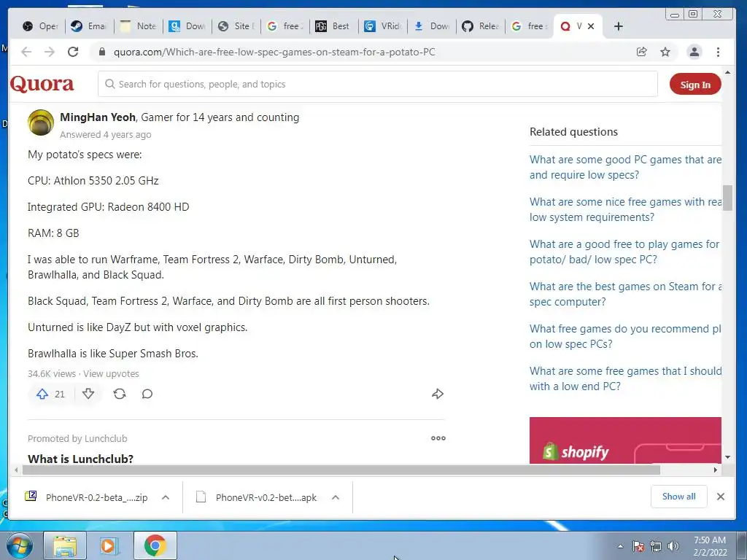Screen dimensions: 747x560
Task: Click the Quora search field
Action: pyautogui.click(x=378, y=84)
